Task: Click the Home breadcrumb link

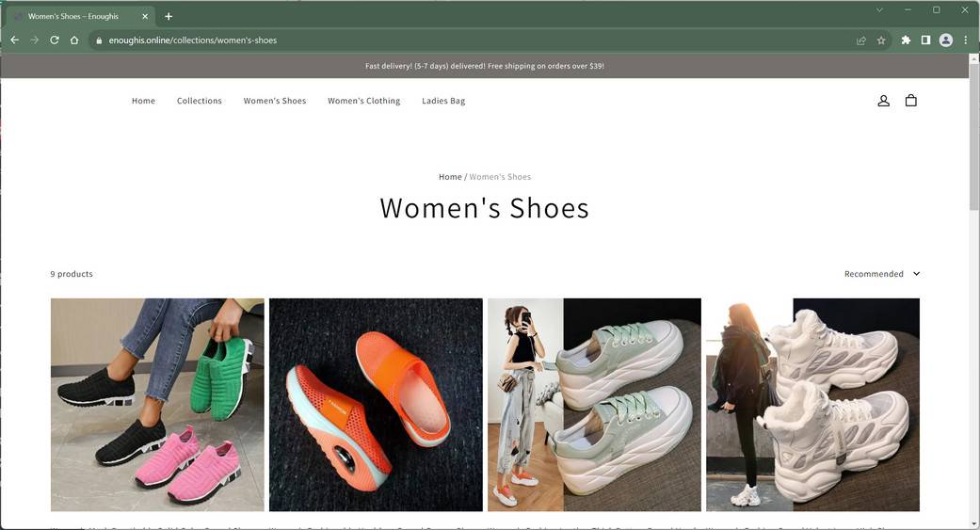Action: (450, 177)
